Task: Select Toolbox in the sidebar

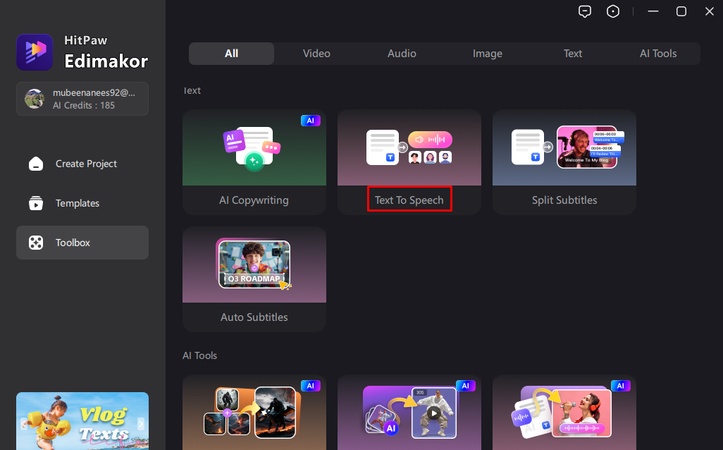Action: coord(83,243)
